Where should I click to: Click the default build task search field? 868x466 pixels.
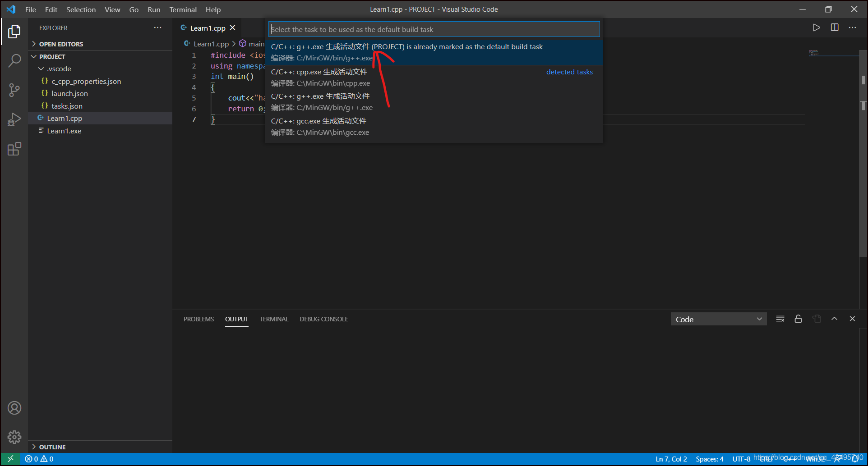point(434,29)
